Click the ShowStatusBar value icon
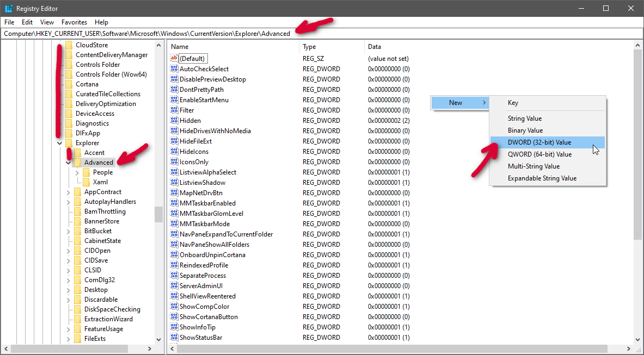The image size is (644, 355). click(174, 338)
